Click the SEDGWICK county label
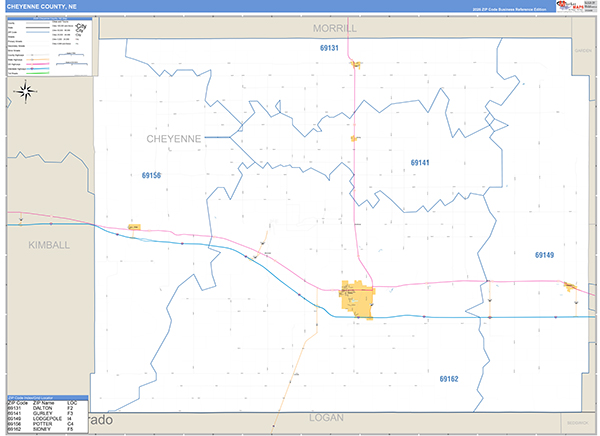 pos(577,423)
